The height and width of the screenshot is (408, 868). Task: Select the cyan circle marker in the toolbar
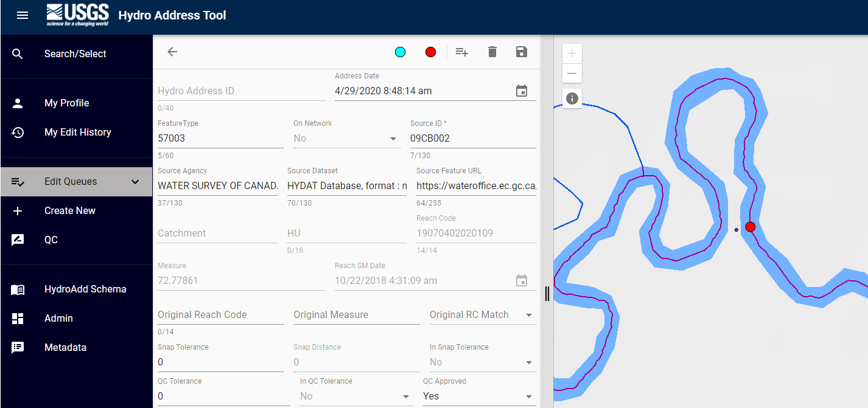400,52
